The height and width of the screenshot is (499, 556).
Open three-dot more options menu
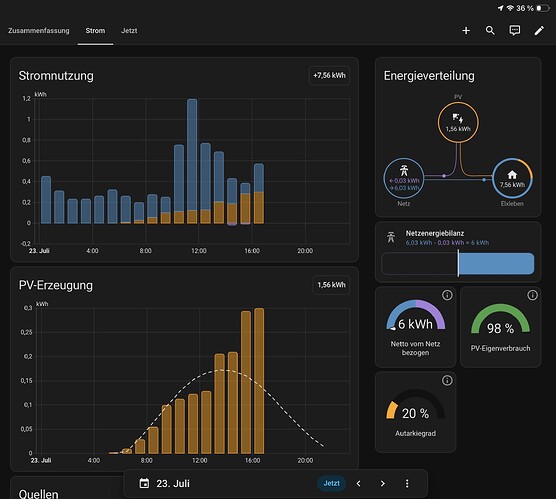pos(407,483)
